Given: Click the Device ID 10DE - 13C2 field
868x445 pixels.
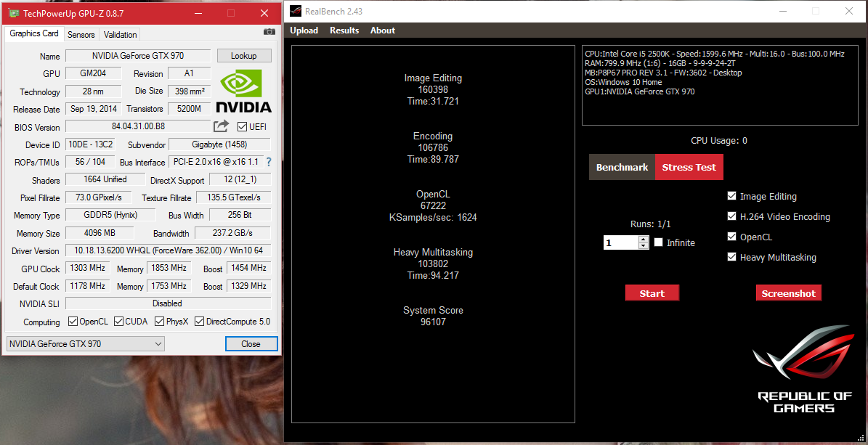Looking at the screenshot, I should (90, 144).
